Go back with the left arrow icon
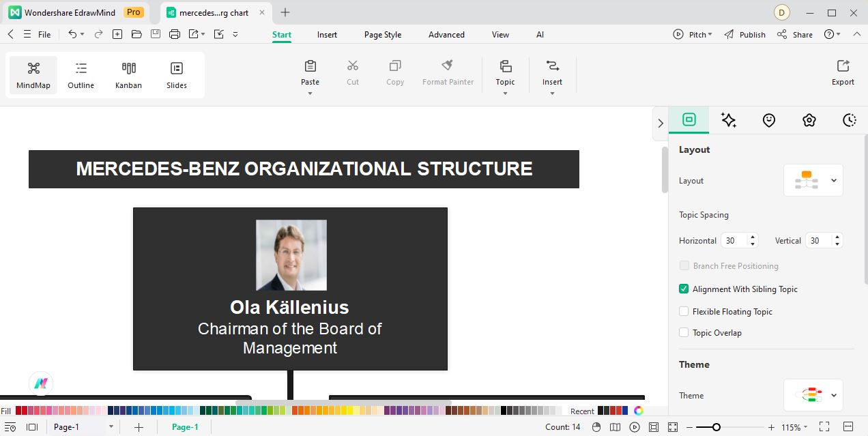 tap(10, 34)
